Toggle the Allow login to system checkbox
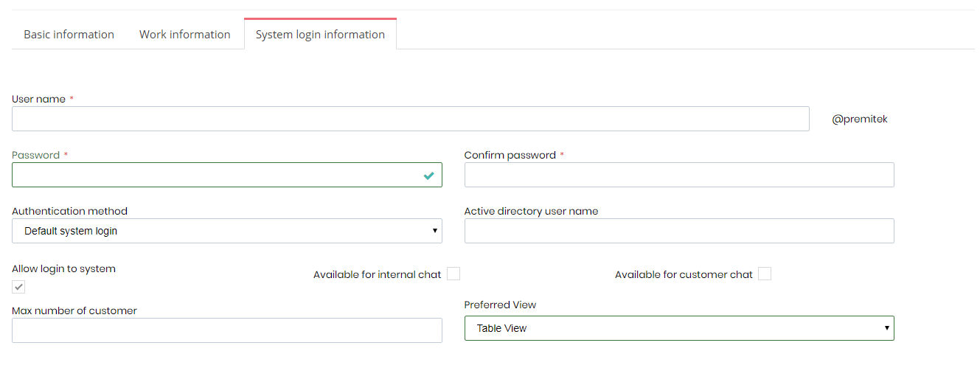Viewport: 980px width, 368px height. tap(18, 287)
